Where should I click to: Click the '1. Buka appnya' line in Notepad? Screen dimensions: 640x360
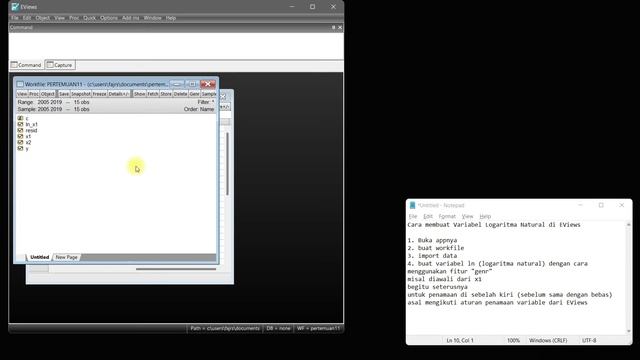432,240
